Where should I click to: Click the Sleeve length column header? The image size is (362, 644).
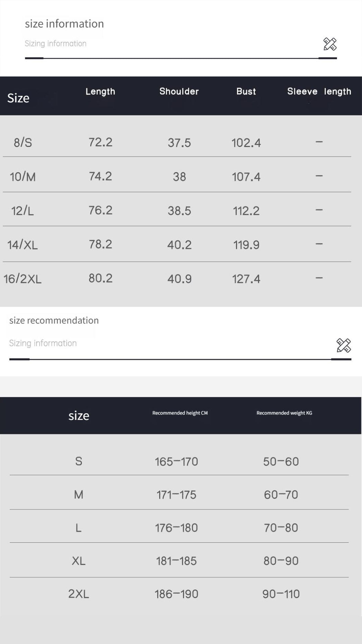pos(319,91)
